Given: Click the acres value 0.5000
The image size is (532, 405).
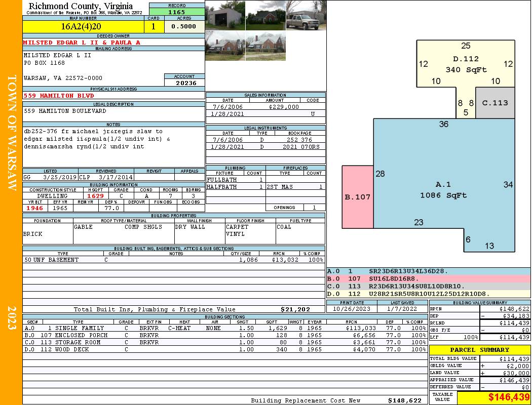Looking at the screenshot, I should tap(184, 26).
